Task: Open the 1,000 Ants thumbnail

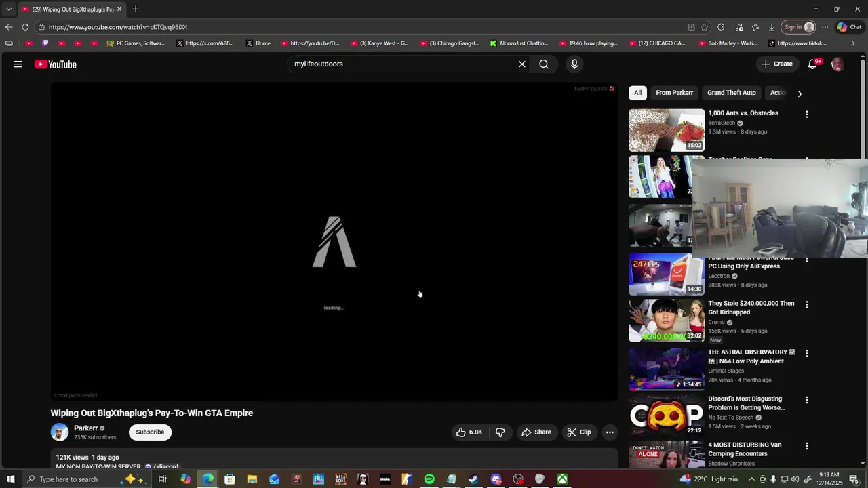Action: 667,130
